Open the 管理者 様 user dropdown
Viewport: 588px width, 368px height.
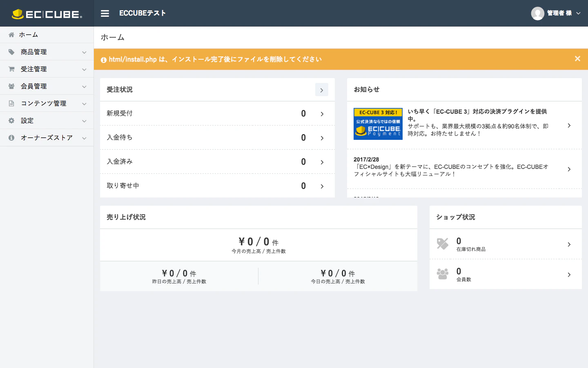pos(556,13)
